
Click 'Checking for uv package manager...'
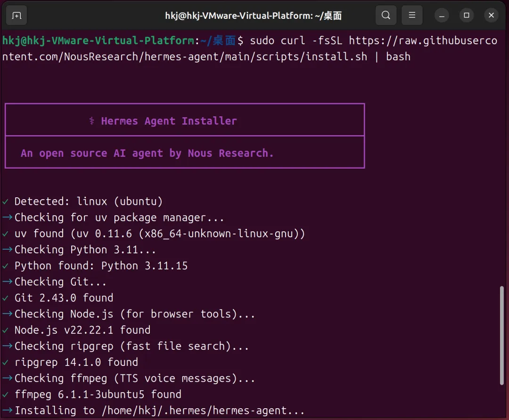[119, 218]
